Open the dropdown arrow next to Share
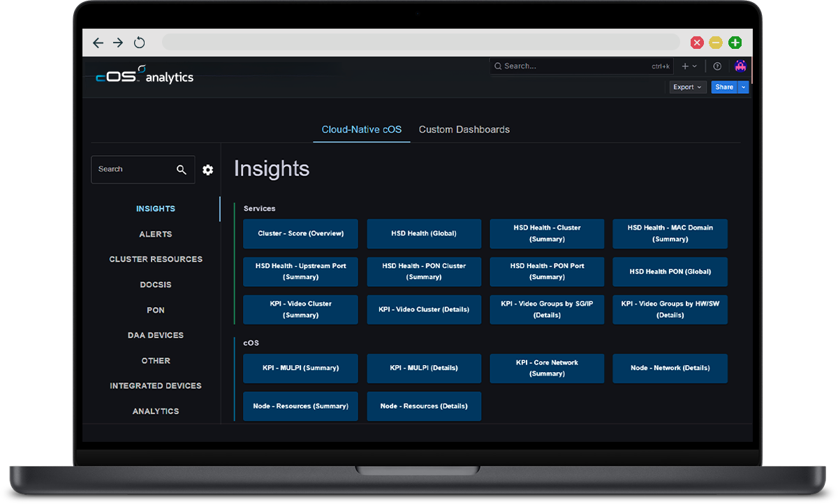The width and height of the screenshot is (838, 504). (x=742, y=87)
